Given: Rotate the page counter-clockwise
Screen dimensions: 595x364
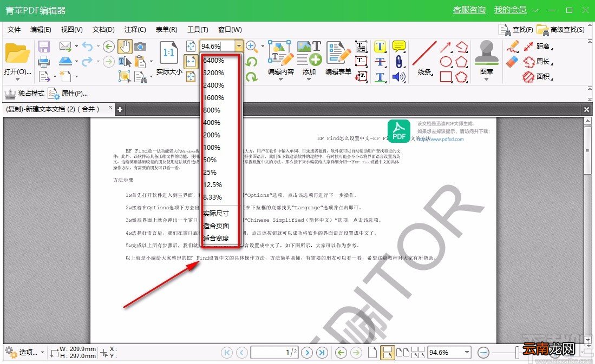Looking at the screenshot, I should (x=251, y=62).
